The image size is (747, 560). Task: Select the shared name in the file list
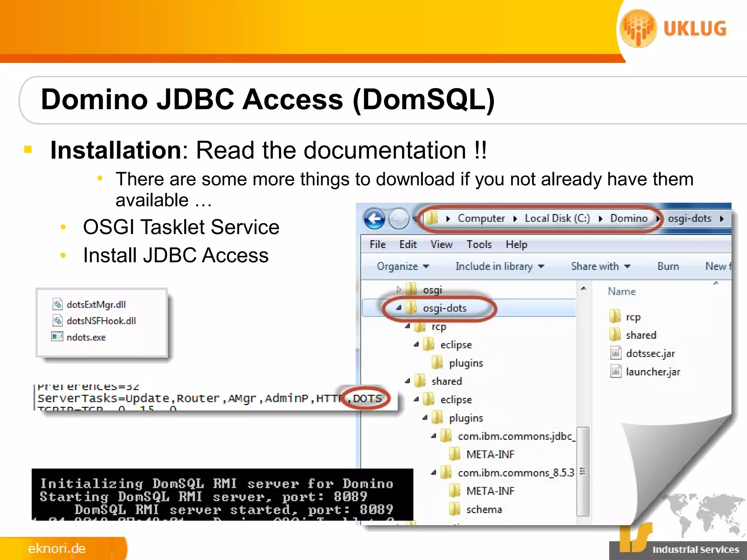coord(641,335)
